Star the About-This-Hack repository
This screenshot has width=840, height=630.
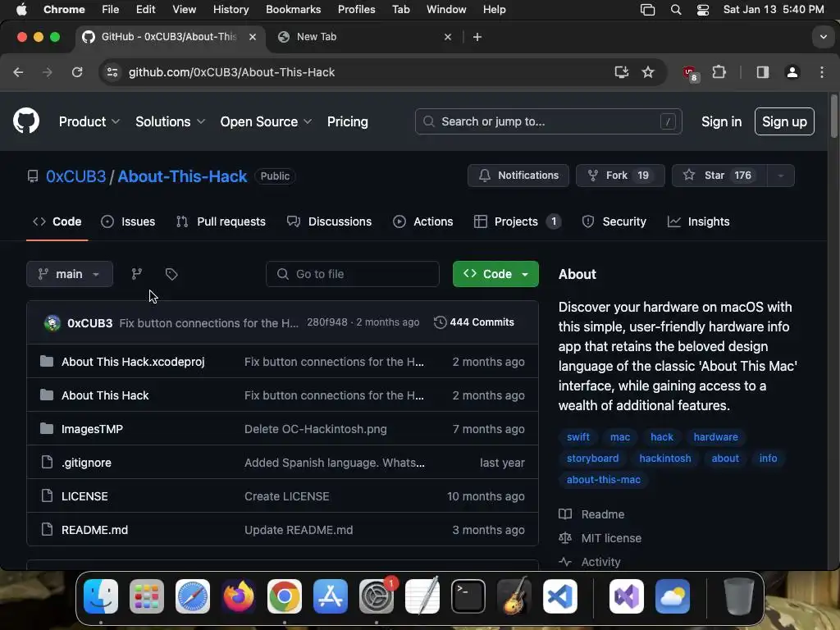(x=719, y=176)
